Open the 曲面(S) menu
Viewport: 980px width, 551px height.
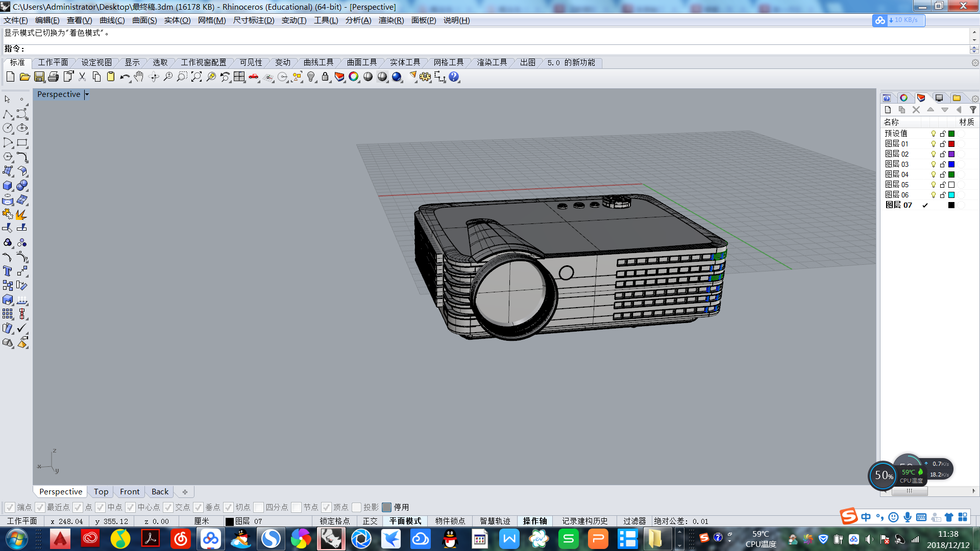(x=144, y=20)
